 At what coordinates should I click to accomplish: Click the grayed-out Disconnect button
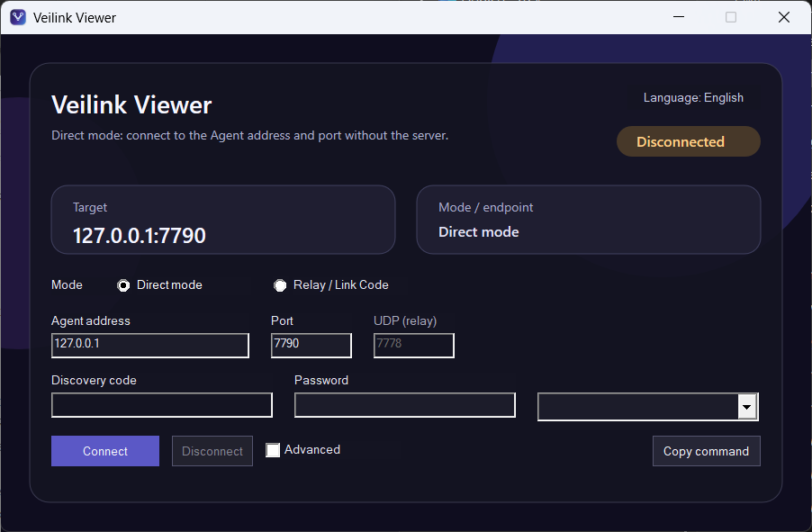click(x=212, y=451)
